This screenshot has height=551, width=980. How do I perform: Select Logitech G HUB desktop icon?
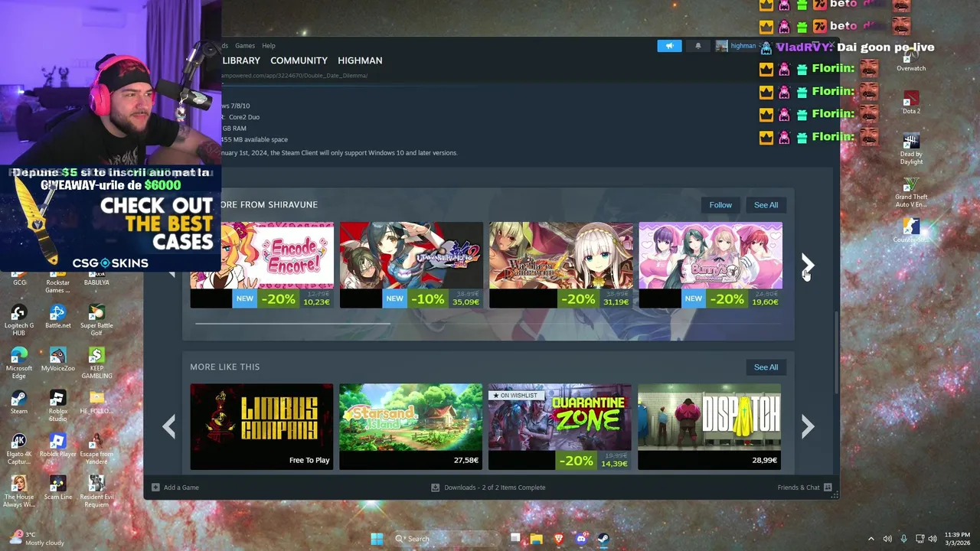tap(19, 320)
